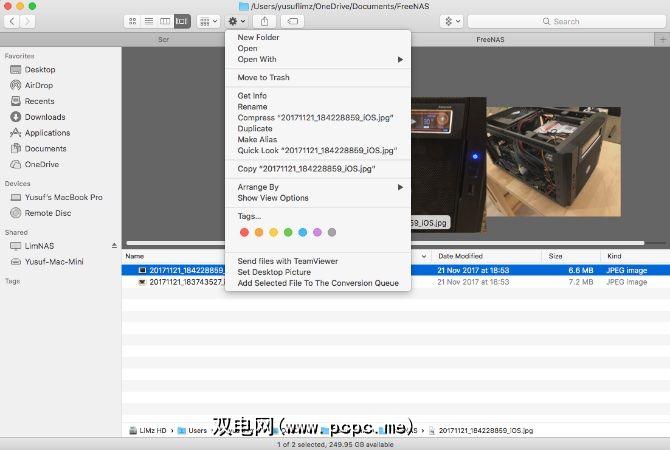Click the Edit Tags toolbar button
The width and height of the screenshot is (670, 450).
point(293,21)
